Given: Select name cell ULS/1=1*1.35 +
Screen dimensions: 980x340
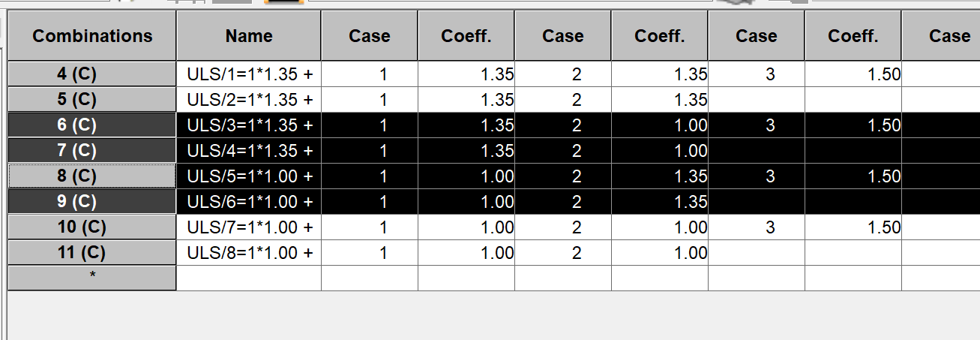Looking at the screenshot, I should (249, 74).
